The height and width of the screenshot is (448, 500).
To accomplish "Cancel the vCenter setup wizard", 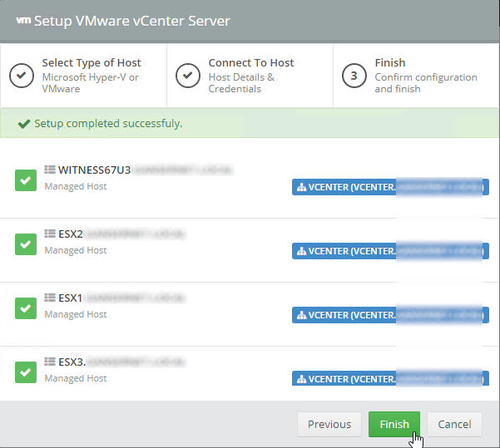I will [x=454, y=424].
